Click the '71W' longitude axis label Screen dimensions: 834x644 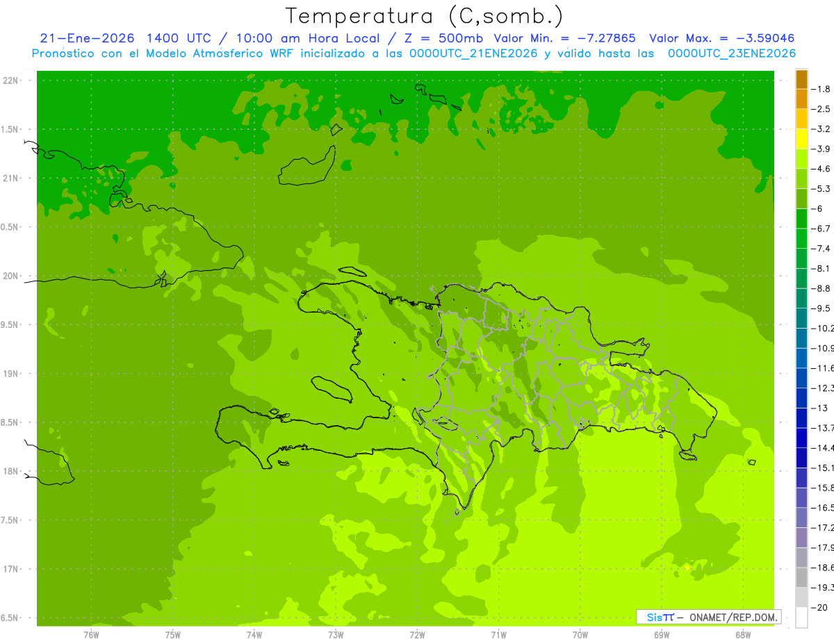click(x=498, y=635)
